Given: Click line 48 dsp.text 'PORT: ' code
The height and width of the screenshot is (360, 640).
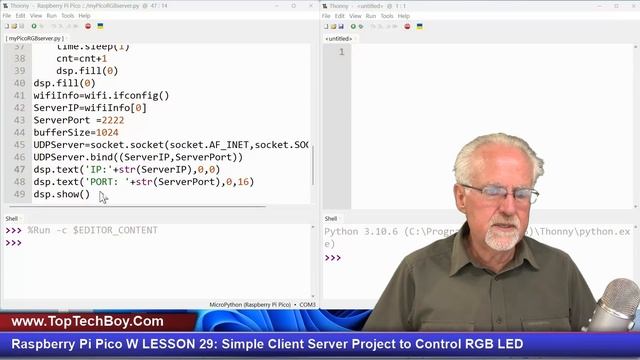Looking at the screenshot, I should pyautogui.click(x=144, y=182).
